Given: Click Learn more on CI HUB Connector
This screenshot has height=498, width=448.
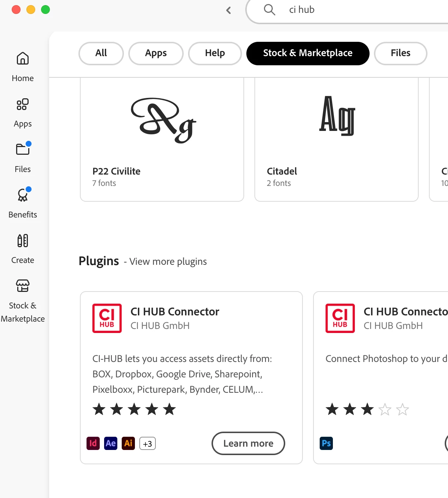Looking at the screenshot, I should click(248, 443).
